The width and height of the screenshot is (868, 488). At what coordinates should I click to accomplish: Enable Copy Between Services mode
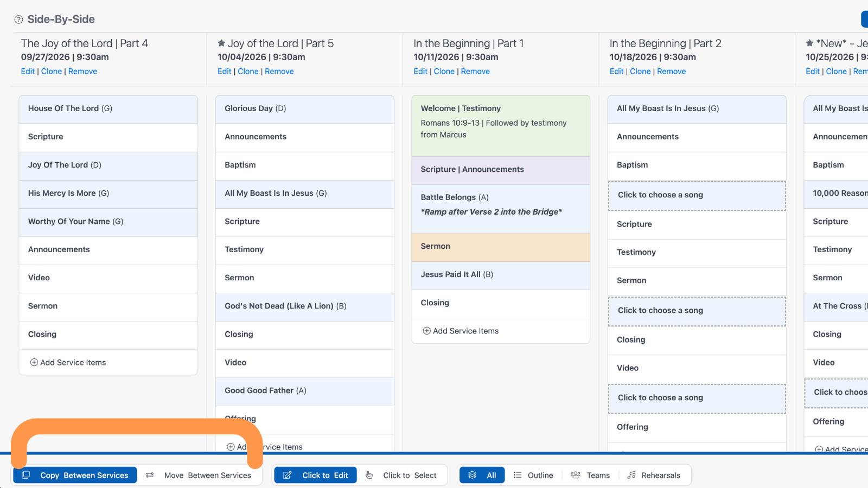click(75, 475)
